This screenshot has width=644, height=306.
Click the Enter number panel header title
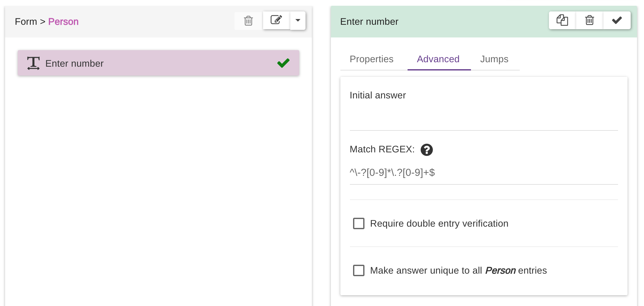pyautogui.click(x=369, y=22)
